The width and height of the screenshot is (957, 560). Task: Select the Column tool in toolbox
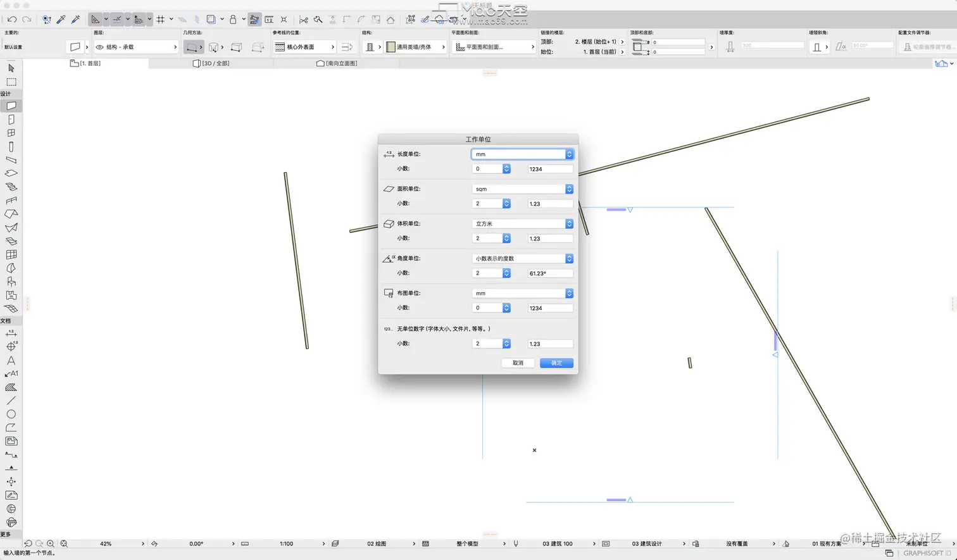tap(11, 146)
